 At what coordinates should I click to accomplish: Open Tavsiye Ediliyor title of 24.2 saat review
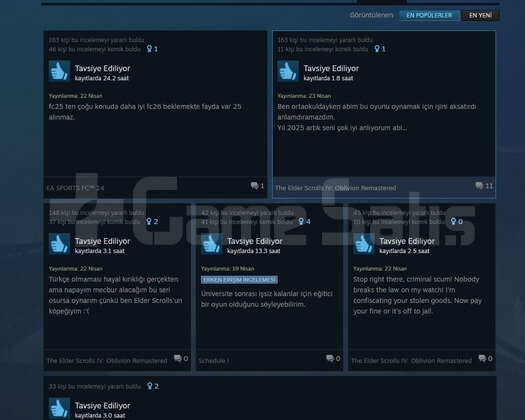[102, 69]
